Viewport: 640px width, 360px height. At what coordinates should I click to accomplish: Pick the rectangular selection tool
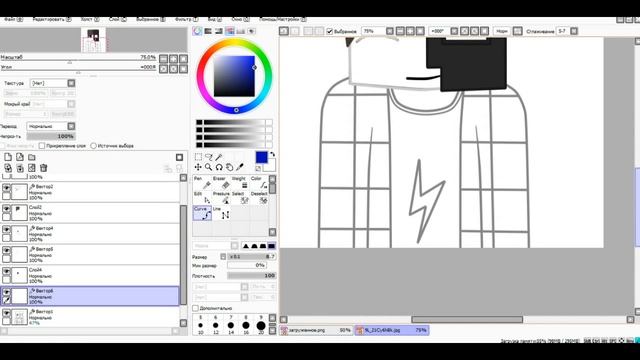198,157
